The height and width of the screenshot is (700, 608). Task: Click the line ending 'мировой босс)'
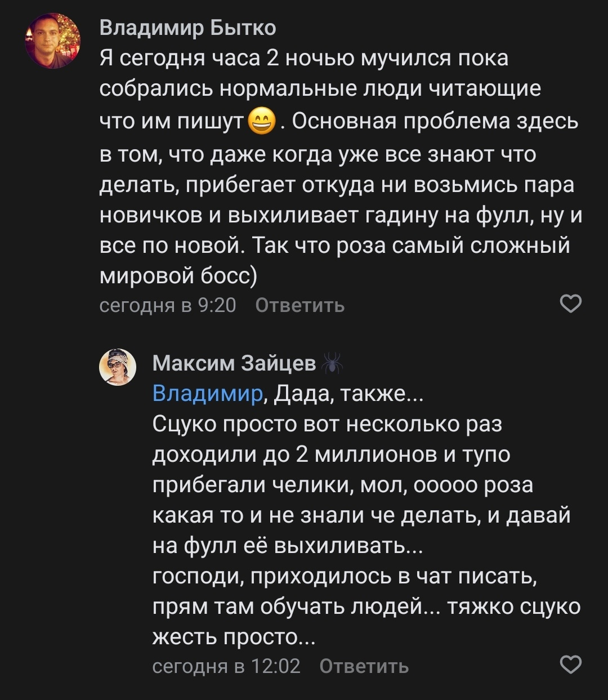[x=178, y=276]
